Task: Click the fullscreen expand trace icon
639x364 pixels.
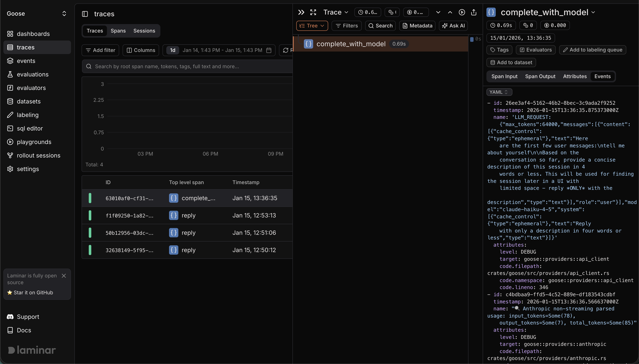Action: click(313, 12)
